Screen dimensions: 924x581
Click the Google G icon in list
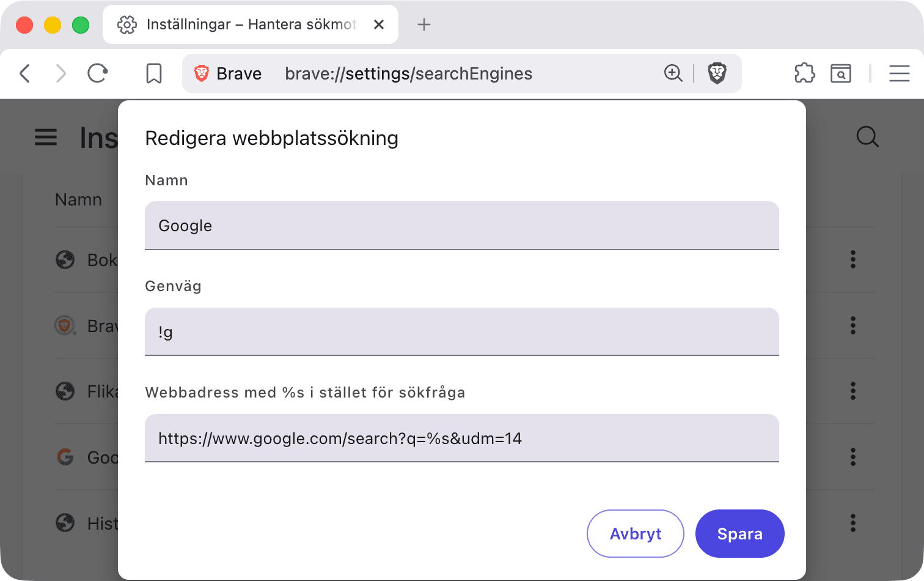click(x=65, y=457)
